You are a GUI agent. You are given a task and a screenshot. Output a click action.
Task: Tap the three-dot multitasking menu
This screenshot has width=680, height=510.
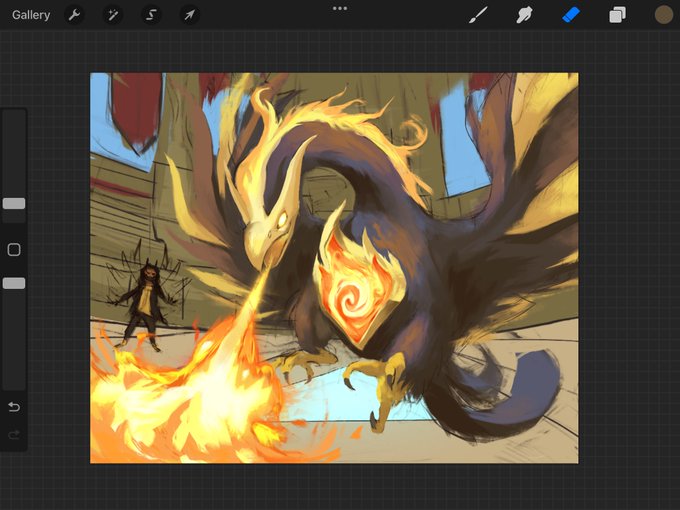pos(340,8)
